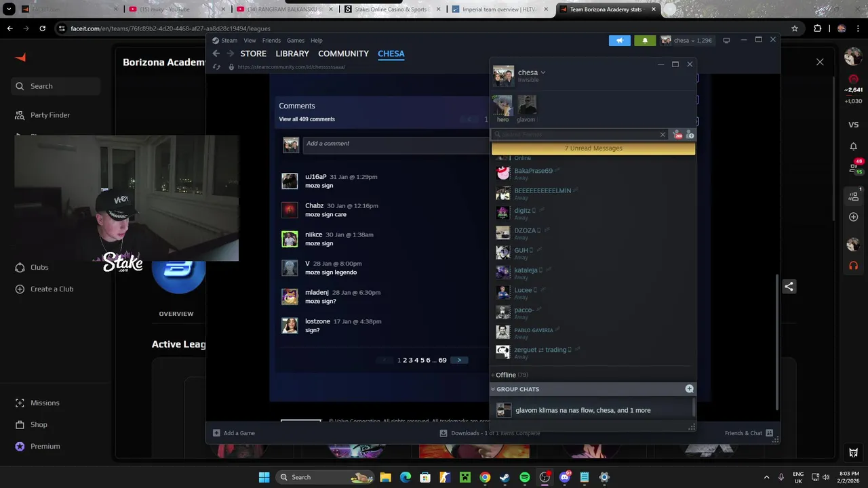Go to comments page 69

pyautogui.click(x=442, y=361)
